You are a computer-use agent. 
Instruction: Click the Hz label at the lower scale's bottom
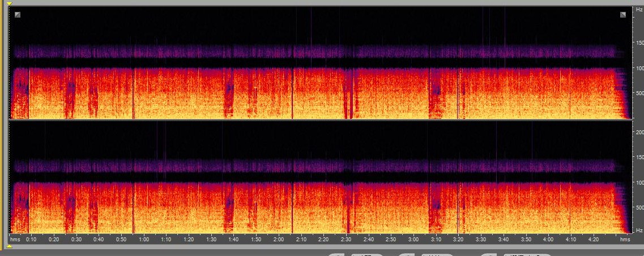coord(639,230)
